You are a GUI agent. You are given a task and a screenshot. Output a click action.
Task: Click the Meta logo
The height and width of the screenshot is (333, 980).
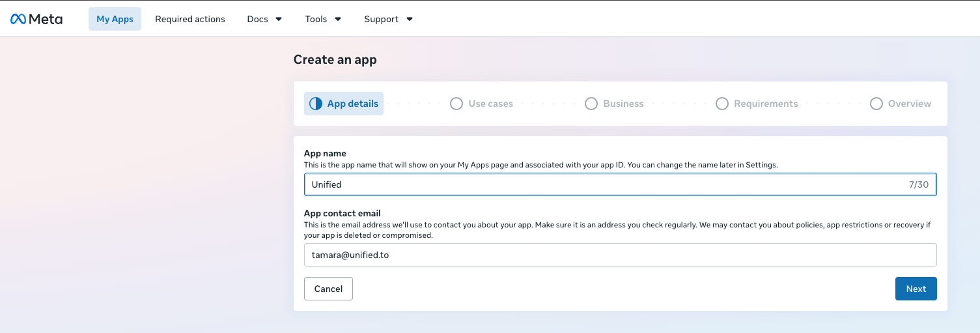pyautogui.click(x=36, y=19)
